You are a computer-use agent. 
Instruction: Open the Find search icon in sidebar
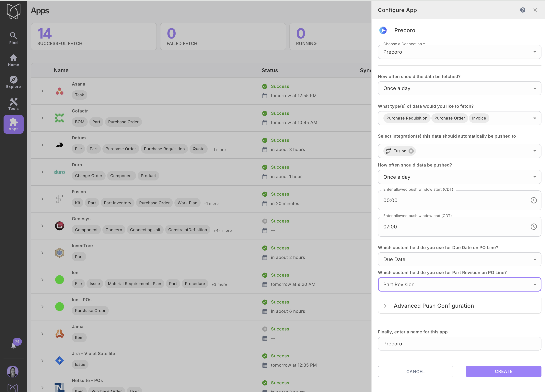click(x=13, y=38)
